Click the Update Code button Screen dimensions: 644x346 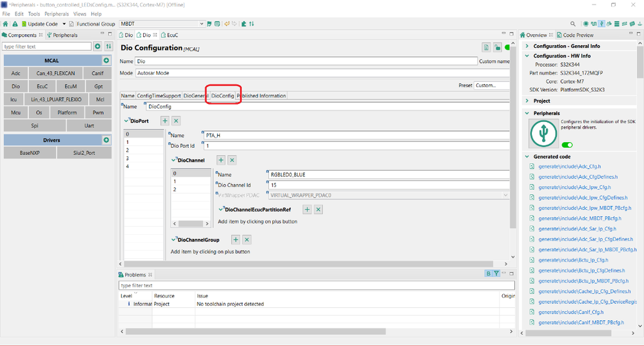(39, 24)
